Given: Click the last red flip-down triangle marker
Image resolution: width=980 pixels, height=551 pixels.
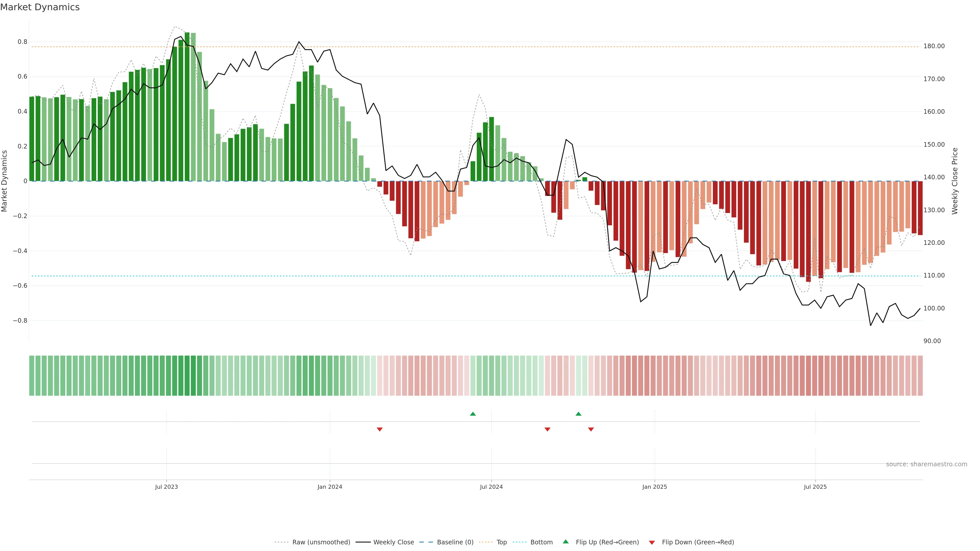Looking at the screenshot, I should click(x=591, y=429).
